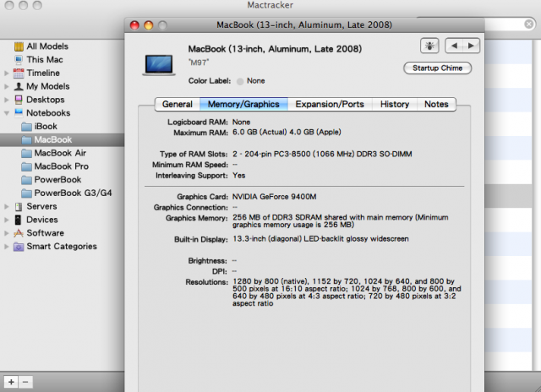
Task: Play the Startup Chime
Action: tap(438, 68)
